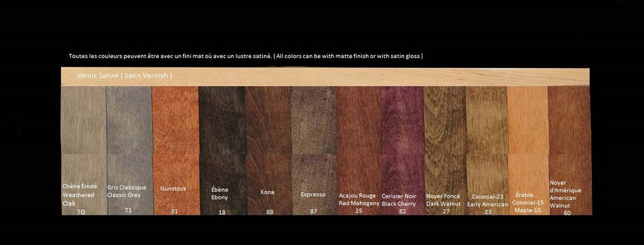Choose the Dark Walnut 27 swatch
Screen dimensions: 644x245
[x=445, y=151]
